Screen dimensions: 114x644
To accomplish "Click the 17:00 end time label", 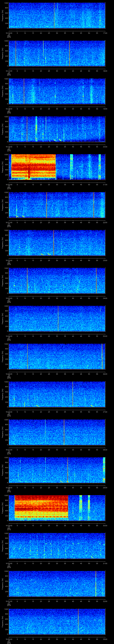I will point(105,33).
